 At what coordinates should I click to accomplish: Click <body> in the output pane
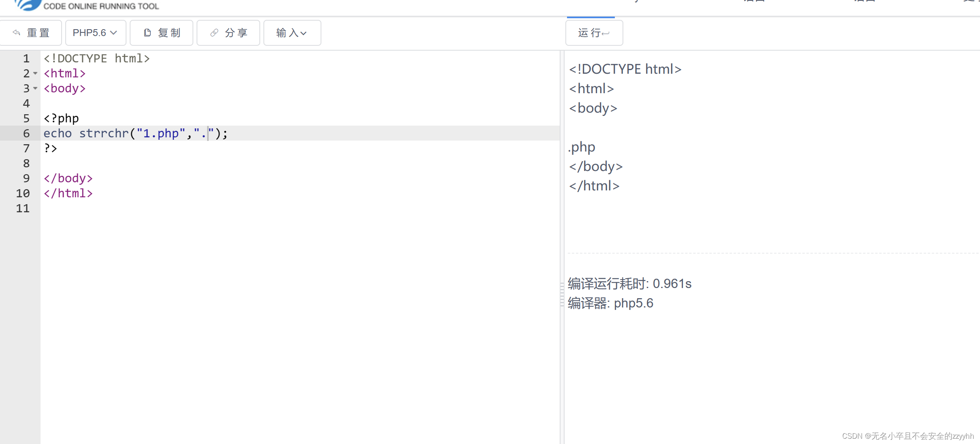[593, 108]
